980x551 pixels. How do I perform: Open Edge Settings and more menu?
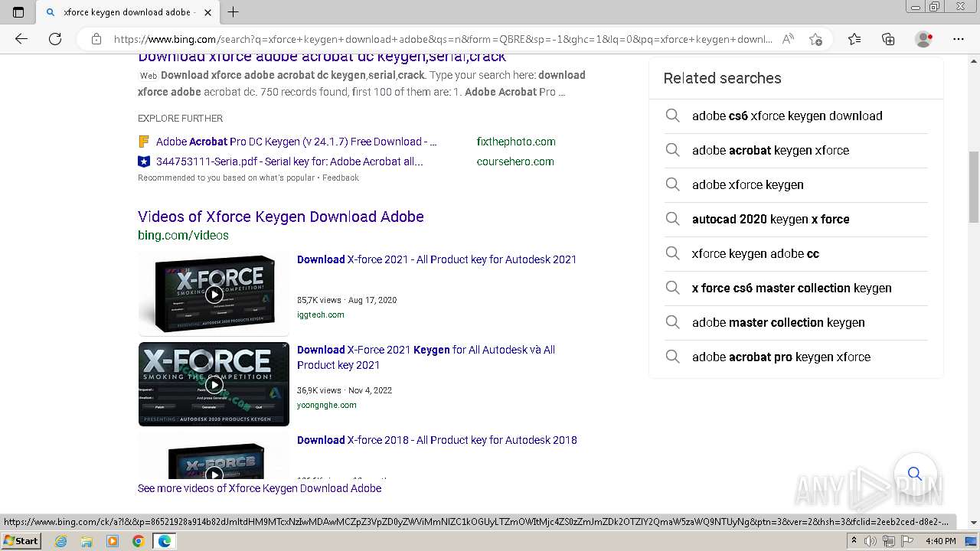click(959, 39)
